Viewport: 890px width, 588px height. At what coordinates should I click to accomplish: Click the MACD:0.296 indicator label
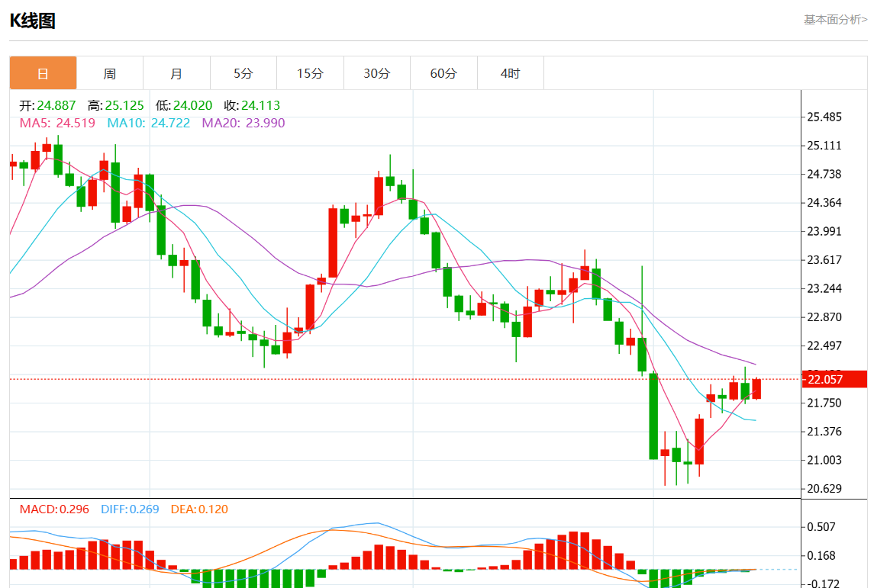point(54,509)
